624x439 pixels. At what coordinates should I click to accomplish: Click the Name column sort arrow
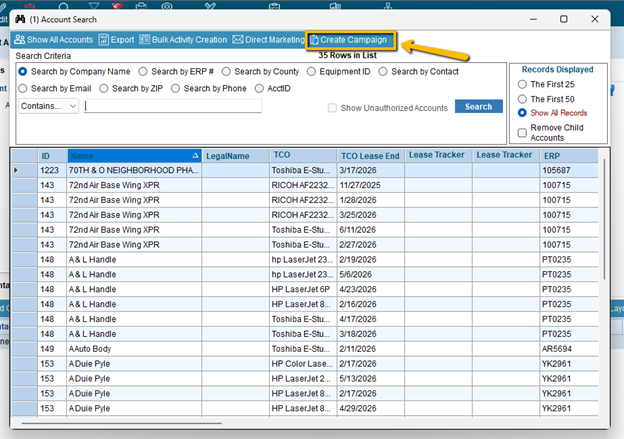(195, 156)
